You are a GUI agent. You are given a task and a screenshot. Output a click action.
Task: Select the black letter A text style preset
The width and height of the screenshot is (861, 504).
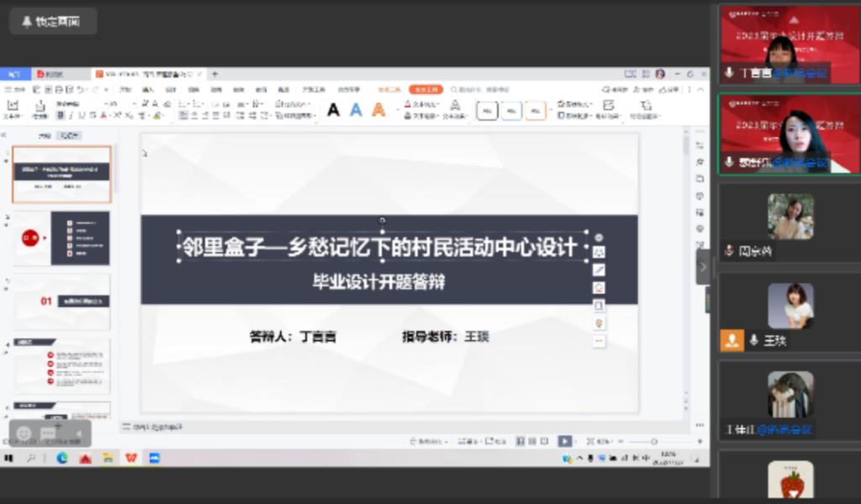[x=333, y=110]
